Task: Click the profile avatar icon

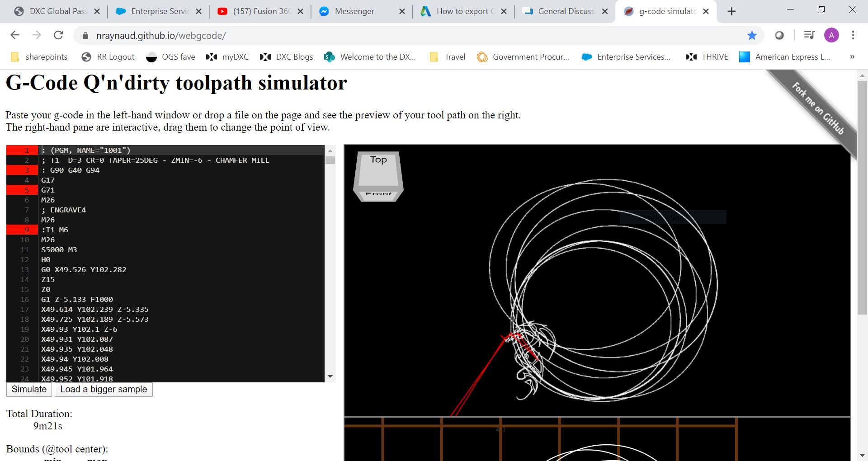Action: tap(831, 35)
